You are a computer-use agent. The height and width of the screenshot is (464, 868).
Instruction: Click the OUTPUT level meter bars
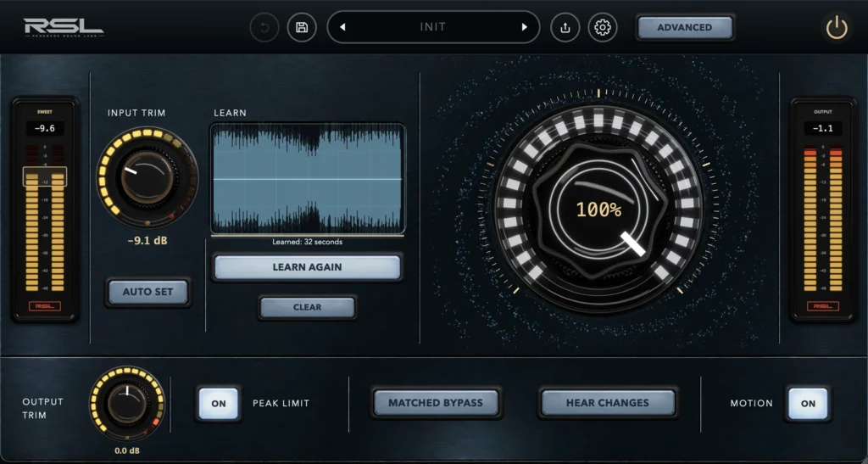tap(823, 219)
